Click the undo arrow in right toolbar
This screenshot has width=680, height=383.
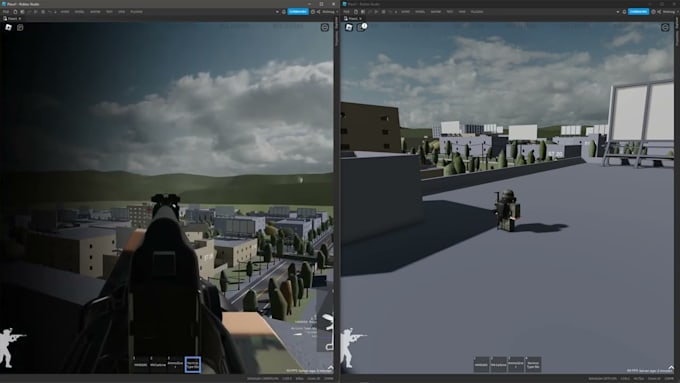point(390,12)
